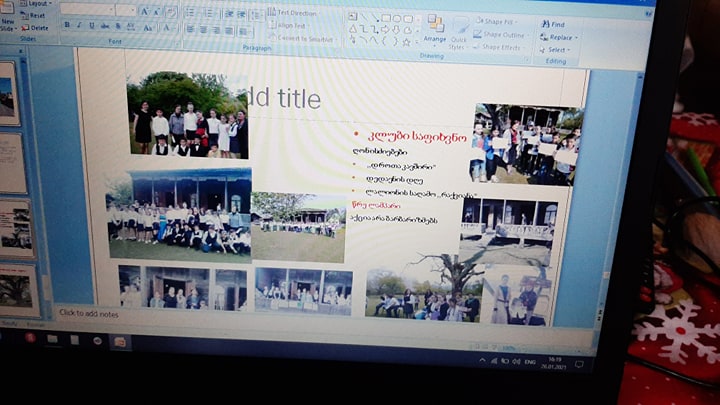Screen dimensions: 720x405
Task: Open the font name combo box
Action: (87, 9)
